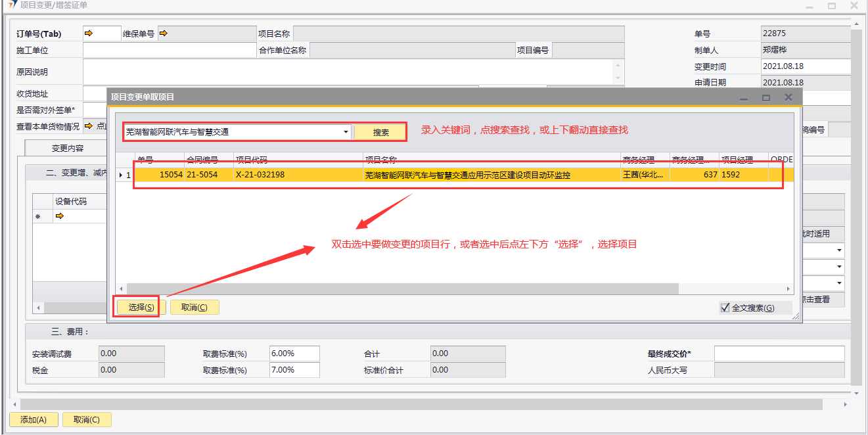868x435 pixels.
Task: Click 取消(C) in the project dialog
Action: tap(194, 308)
